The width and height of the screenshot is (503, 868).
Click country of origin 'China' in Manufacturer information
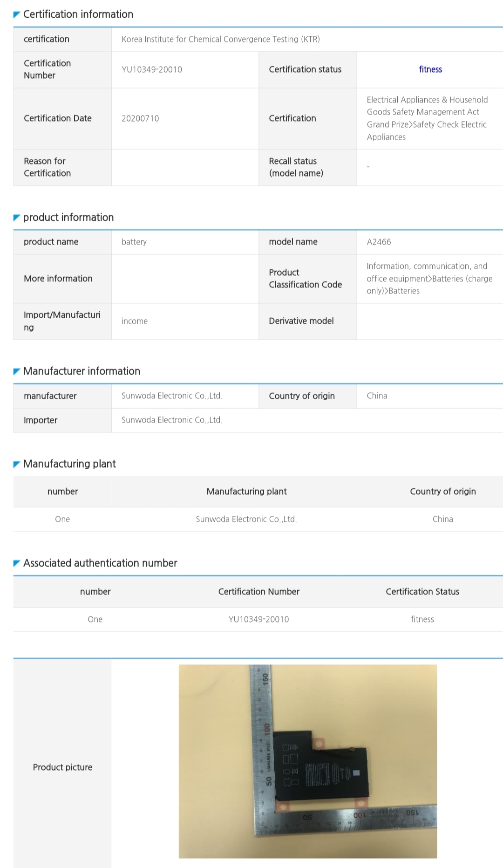click(x=377, y=396)
